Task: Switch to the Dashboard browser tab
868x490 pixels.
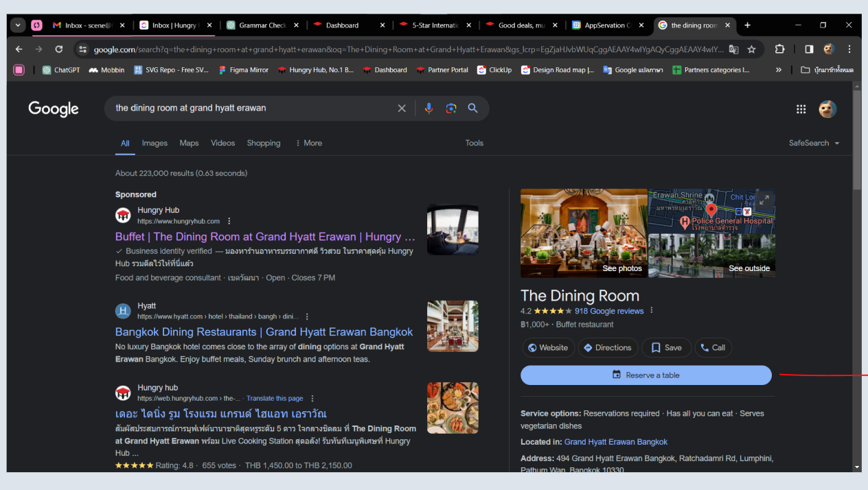Action: pyautogui.click(x=342, y=25)
